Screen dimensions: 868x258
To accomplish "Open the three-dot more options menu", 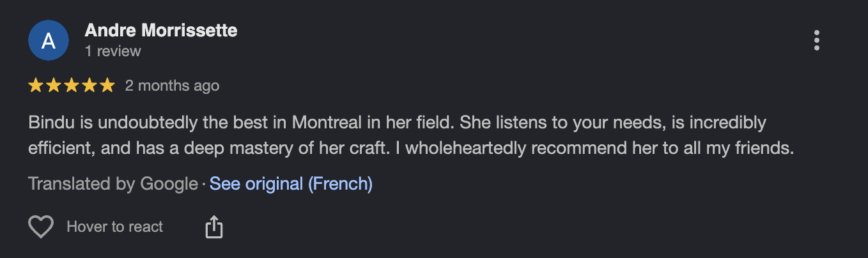I will click(x=816, y=40).
